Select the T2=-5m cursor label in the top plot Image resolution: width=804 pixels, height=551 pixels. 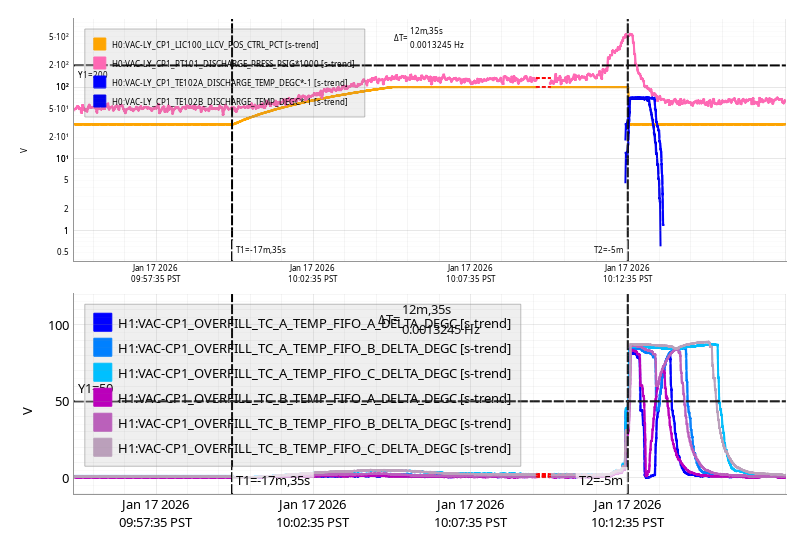tap(608, 250)
